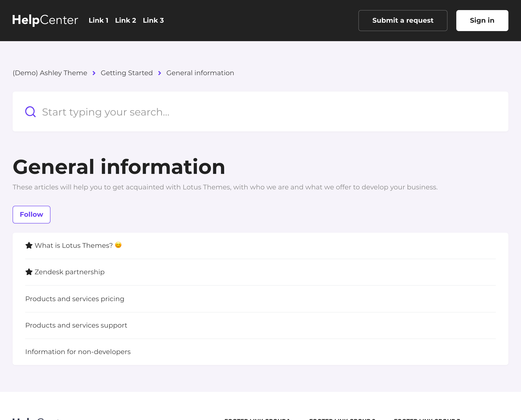Image resolution: width=521 pixels, height=420 pixels.
Task: Click the HelpCenter logo in header
Action: tap(45, 20)
